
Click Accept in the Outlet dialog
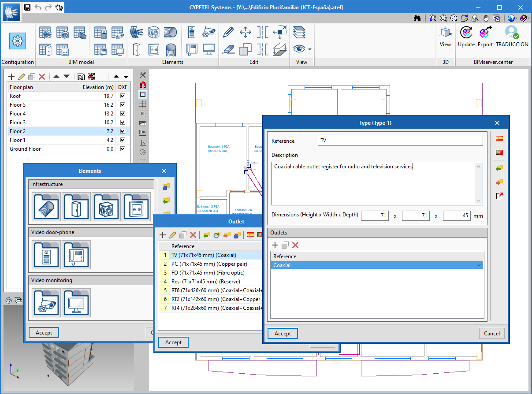(173, 342)
